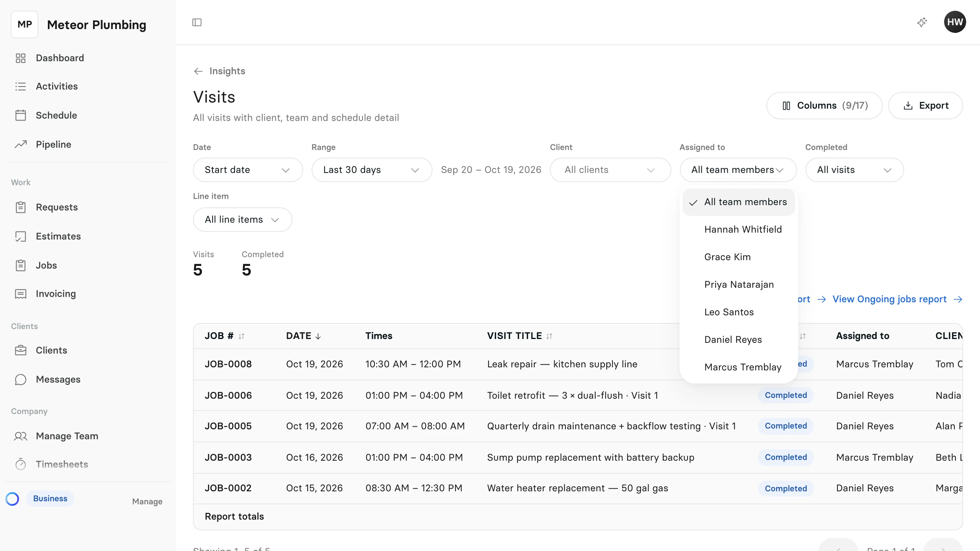Toggle the sidebar panel icon
Viewport: 980px width, 551px height.
(x=197, y=22)
